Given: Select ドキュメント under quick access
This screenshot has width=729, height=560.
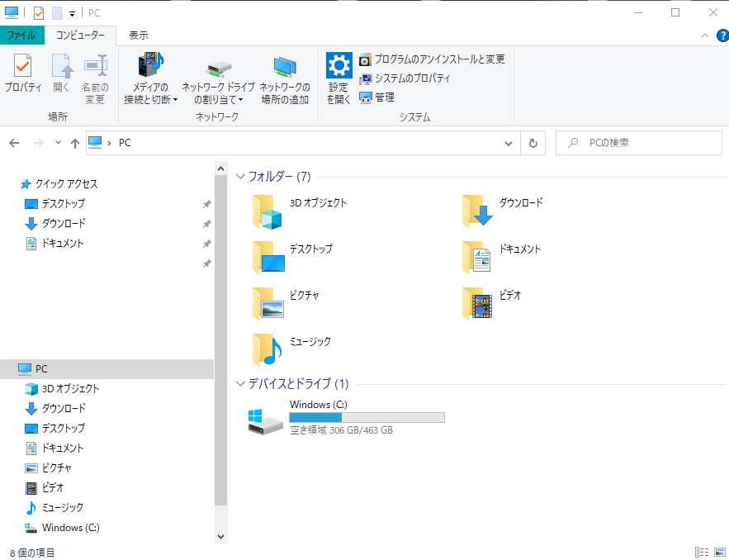Looking at the screenshot, I should click(63, 244).
